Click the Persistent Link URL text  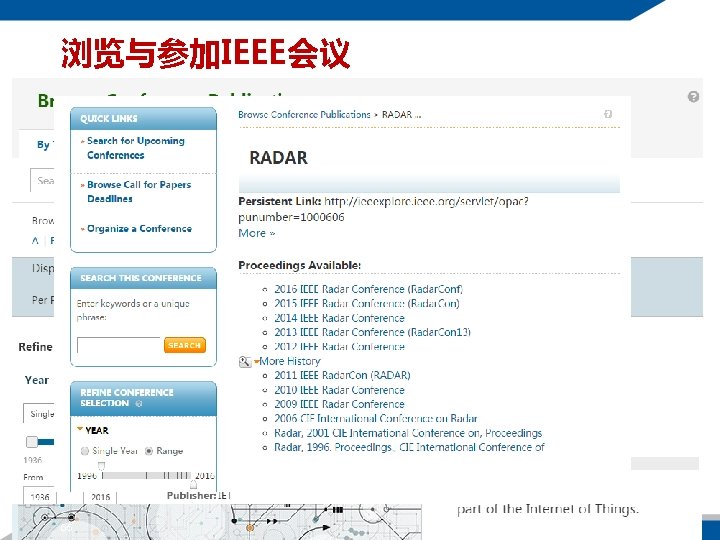[383, 209]
